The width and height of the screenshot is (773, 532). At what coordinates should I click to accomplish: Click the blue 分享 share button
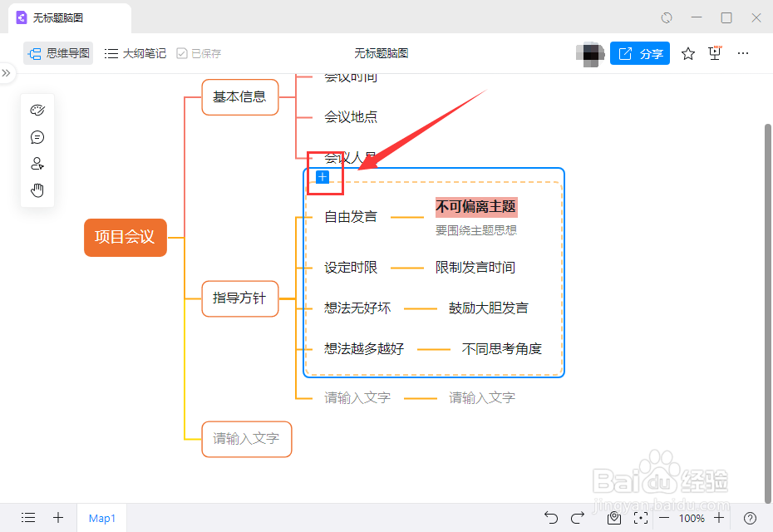[640, 52]
